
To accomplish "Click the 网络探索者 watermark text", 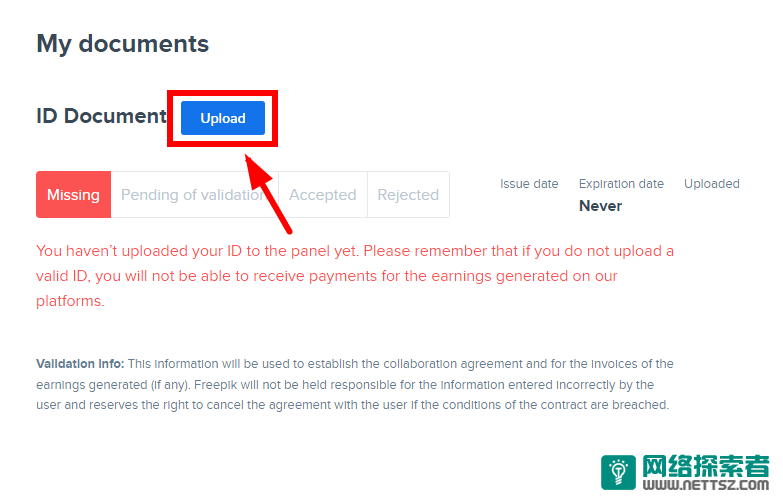I will (705, 466).
